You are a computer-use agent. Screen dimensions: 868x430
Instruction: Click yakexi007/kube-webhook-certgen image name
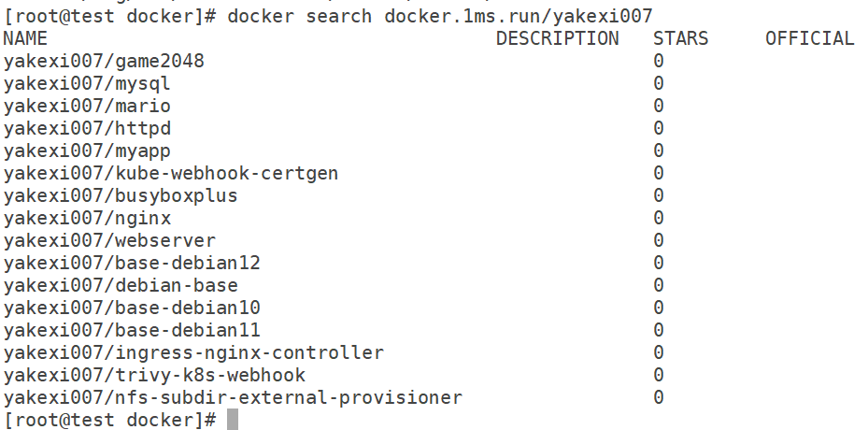coord(170,174)
